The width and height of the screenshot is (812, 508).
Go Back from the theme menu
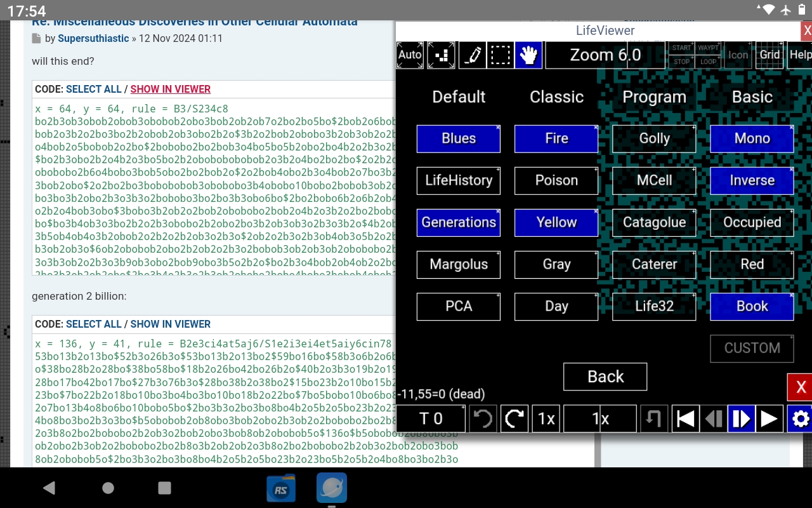tap(605, 377)
